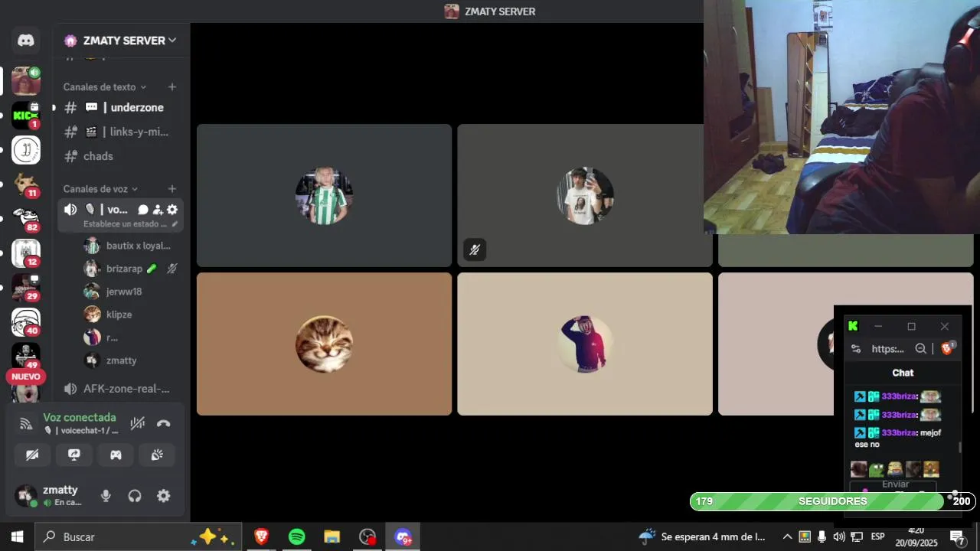Collapse the Canales de voz category
Image resolution: width=980 pixels, height=551 pixels.
coord(100,189)
